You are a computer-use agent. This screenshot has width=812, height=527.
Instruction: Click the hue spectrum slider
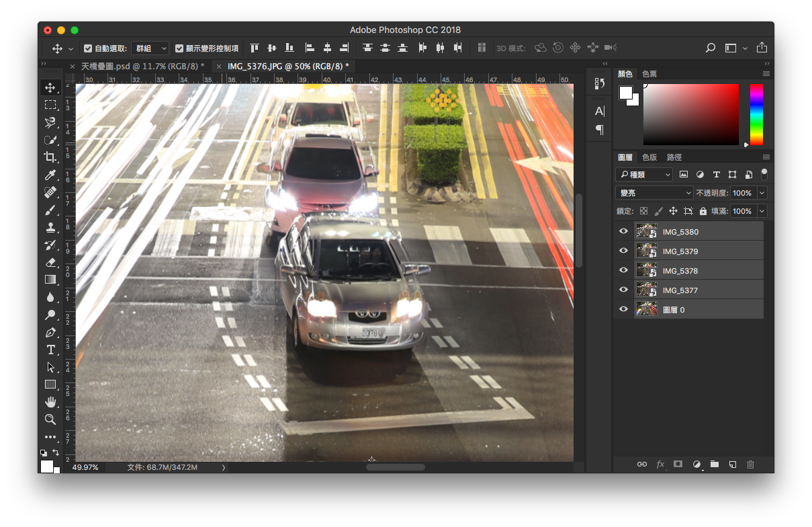756,114
